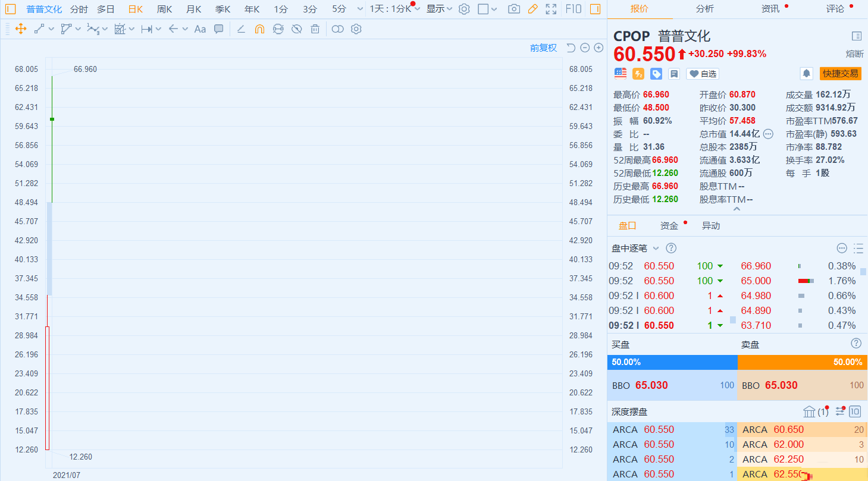Screen dimensions: 868x481
Task: Select the orange pencil drawing tool icon
Action: 533,9
